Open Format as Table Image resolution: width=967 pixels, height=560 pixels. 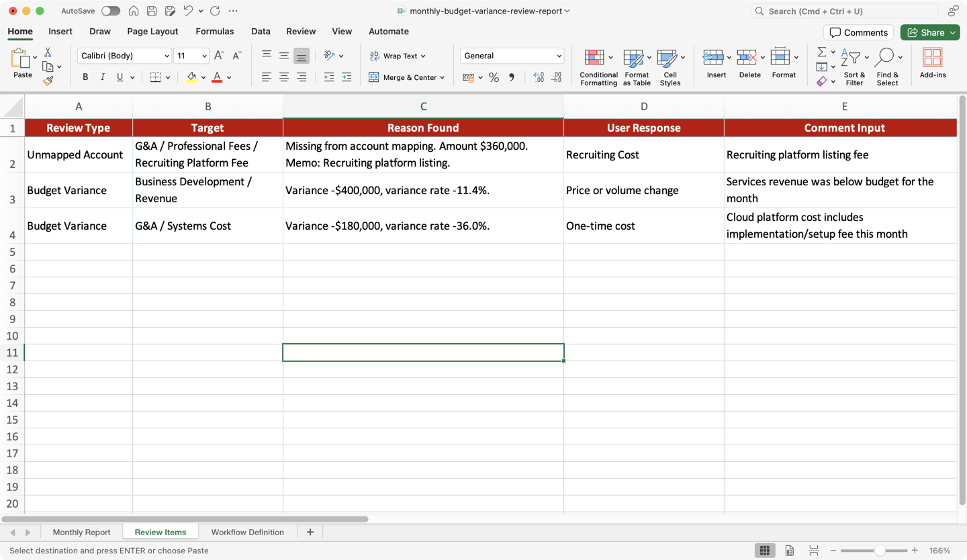637,67
